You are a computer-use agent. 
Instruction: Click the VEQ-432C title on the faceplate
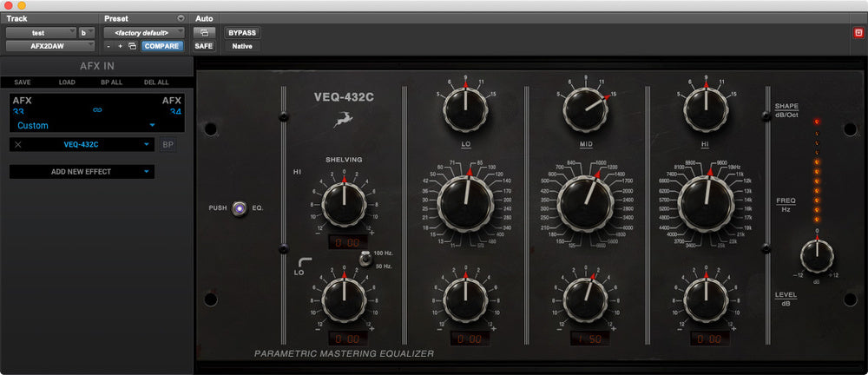pos(344,97)
